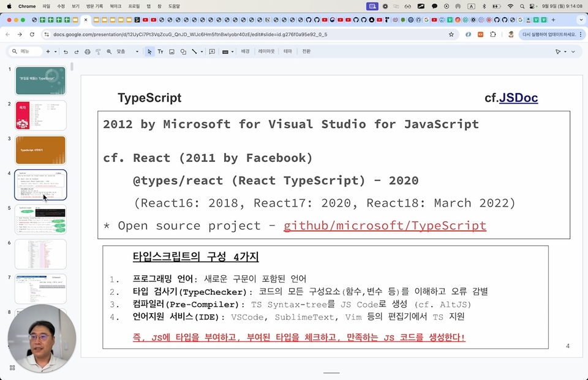The image size is (588, 380).
Task: Click the 레이아웃 layout button
Action: coord(266,51)
